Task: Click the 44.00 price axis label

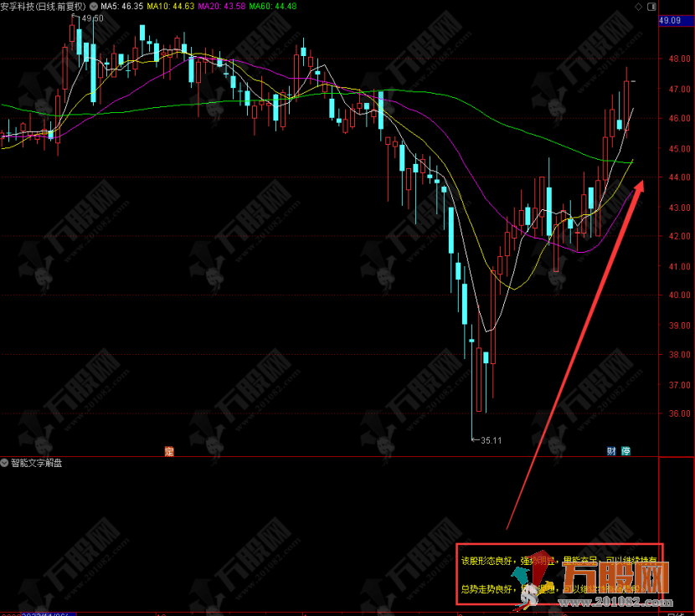Action: [680, 177]
